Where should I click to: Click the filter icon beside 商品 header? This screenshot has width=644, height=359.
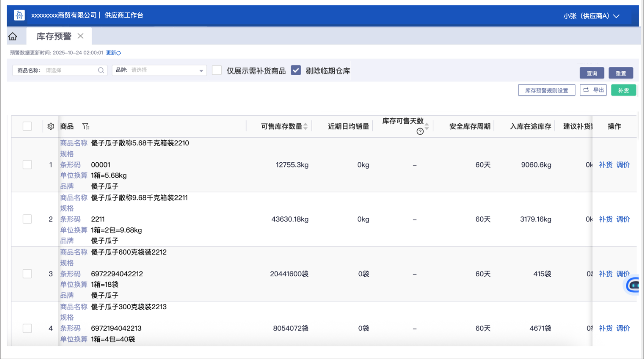coord(86,126)
